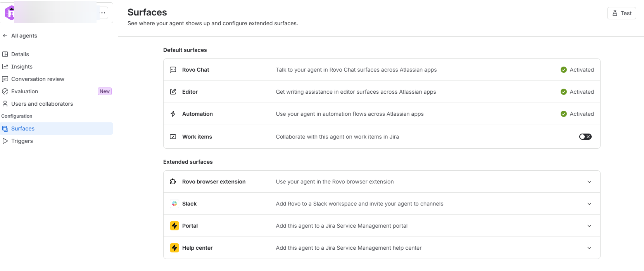
Task: Click the Test button
Action: [622, 13]
